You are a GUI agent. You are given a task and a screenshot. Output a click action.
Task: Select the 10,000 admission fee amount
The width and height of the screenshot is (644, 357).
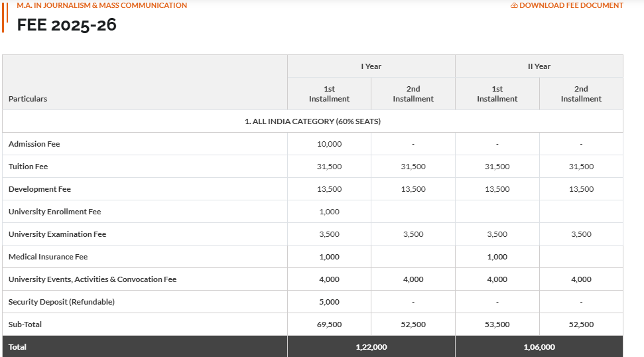point(329,144)
